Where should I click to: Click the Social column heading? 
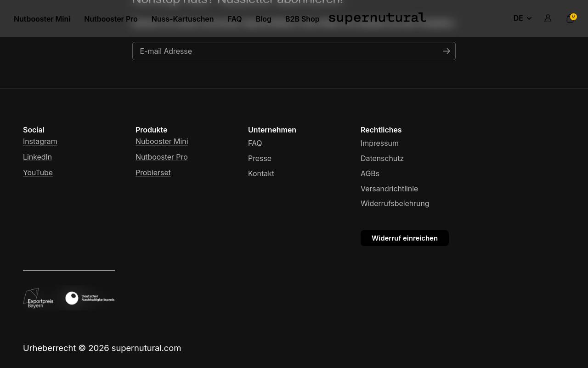(x=34, y=130)
